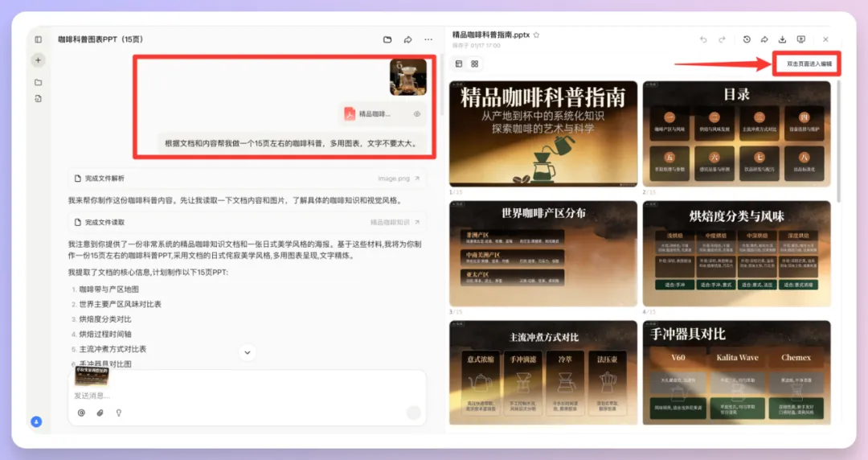
Task: Toggle the left sidebar panel icon
Action: [38, 39]
